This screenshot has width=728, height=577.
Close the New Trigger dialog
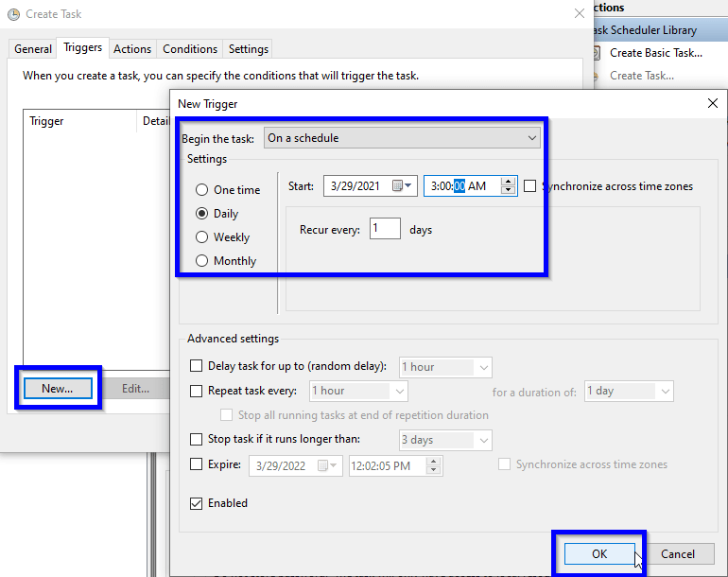click(712, 103)
